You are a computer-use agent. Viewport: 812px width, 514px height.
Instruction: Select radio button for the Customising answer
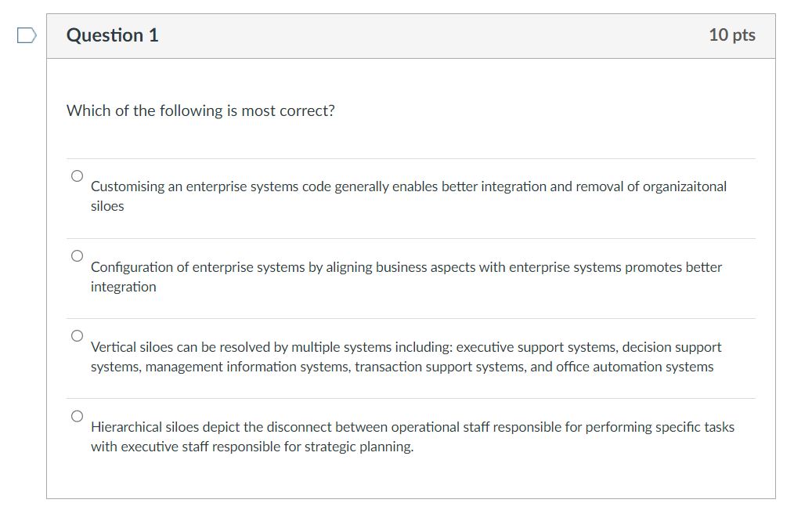click(77, 175)
